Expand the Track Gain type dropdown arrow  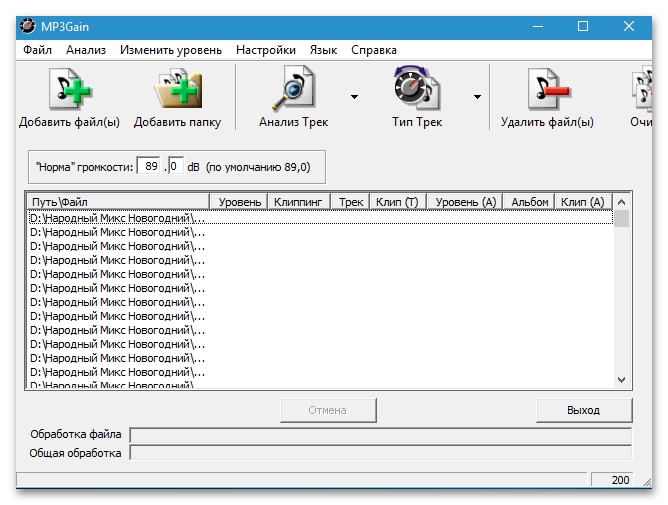[477, 97]
